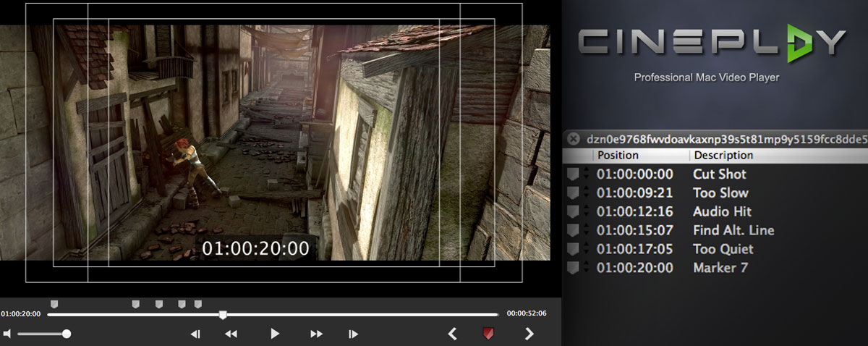This screenshot has height=346, width=868.
Task: Click the Cineplay logo
Action: point(712,43)
